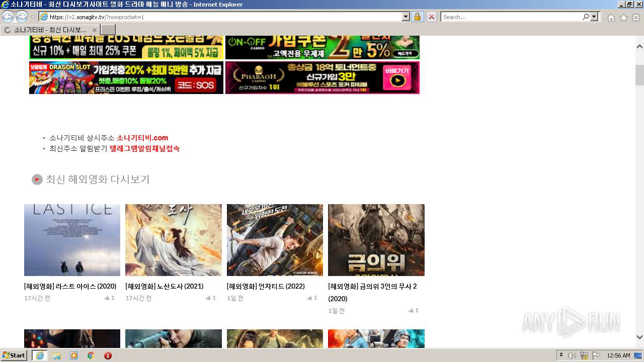The height and width of the screenshot is (362, 644).
Task: Click Internet Explorer taskbar icon
Action: (x=39, y=355)
